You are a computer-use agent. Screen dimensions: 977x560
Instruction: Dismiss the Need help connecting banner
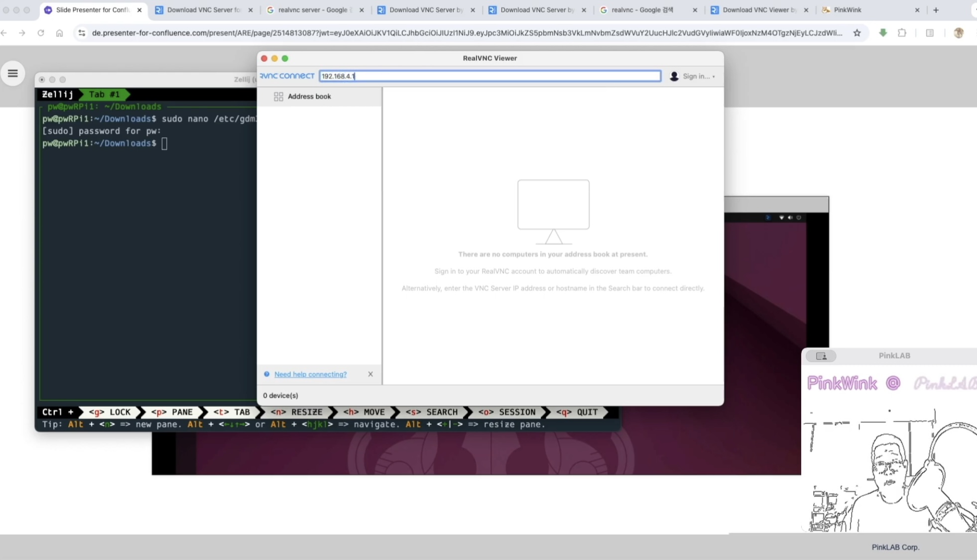pyautogui.click(x=370, y=374)
